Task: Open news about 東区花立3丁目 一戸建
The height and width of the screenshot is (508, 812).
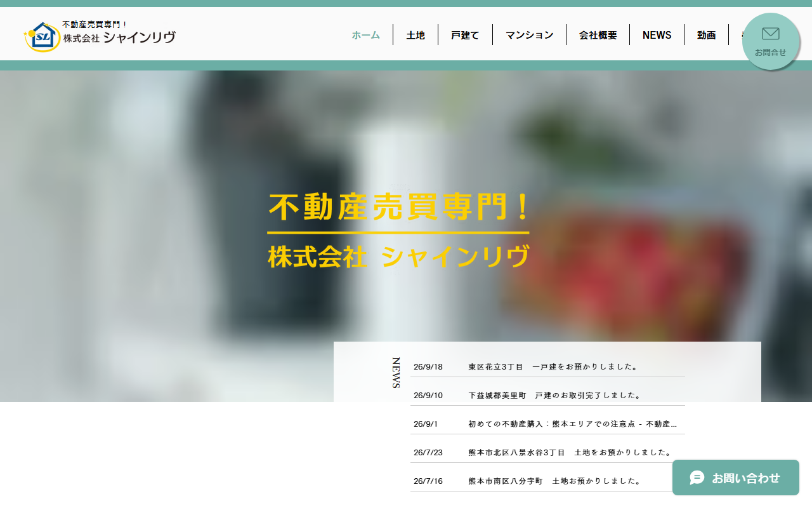Action: click(x=553, y=367)
